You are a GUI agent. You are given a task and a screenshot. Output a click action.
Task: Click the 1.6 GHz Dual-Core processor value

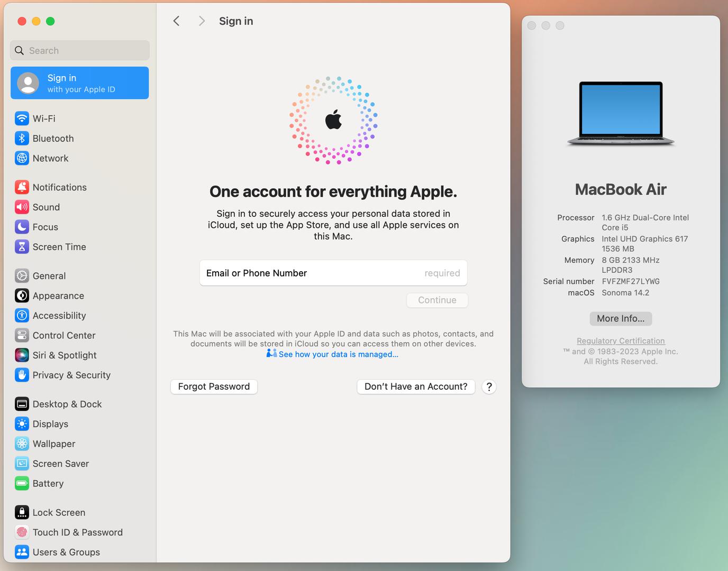645,222
